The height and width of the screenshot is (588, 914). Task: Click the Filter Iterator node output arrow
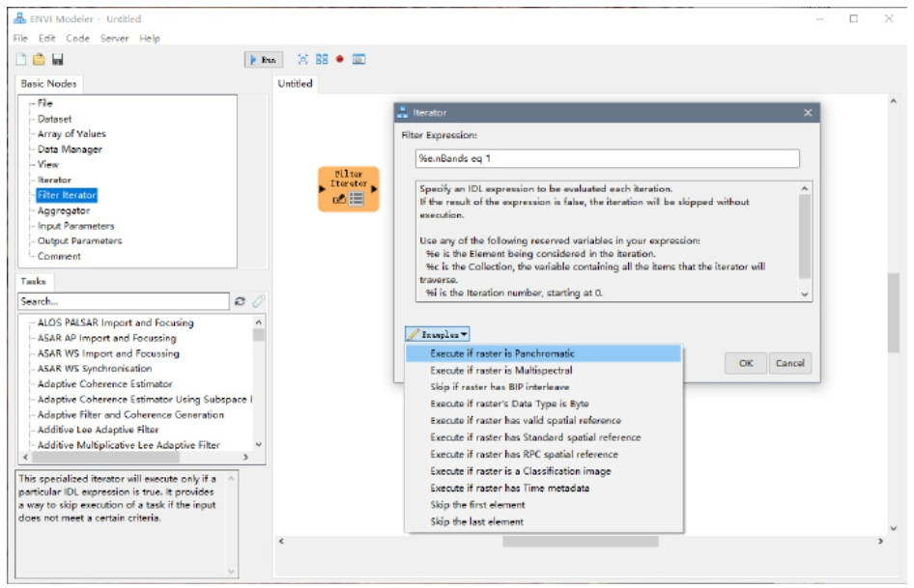click(374, 189)
